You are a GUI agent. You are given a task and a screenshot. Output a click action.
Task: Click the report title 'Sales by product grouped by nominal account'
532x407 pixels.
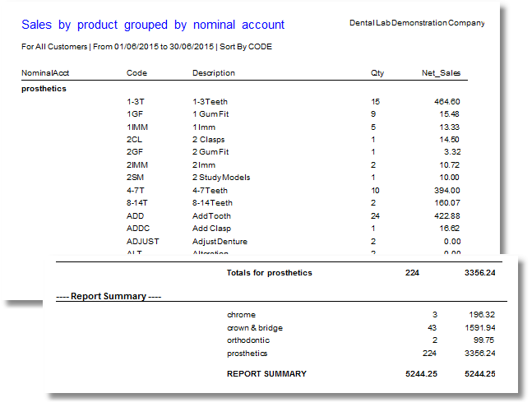(153, 25)
